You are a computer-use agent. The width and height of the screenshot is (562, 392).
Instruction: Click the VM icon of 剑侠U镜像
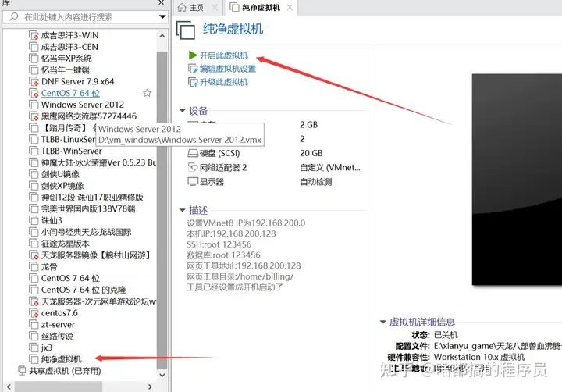(x=34, y=174)
